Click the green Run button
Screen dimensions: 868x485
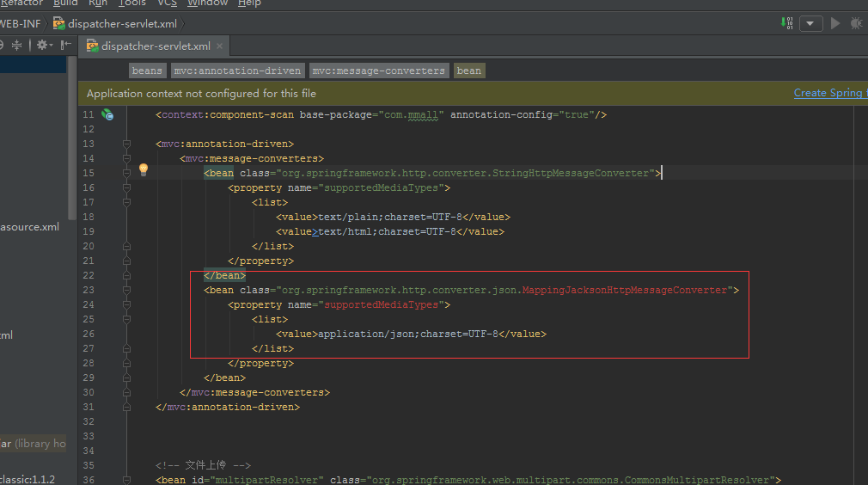click(x=836, y=23)
